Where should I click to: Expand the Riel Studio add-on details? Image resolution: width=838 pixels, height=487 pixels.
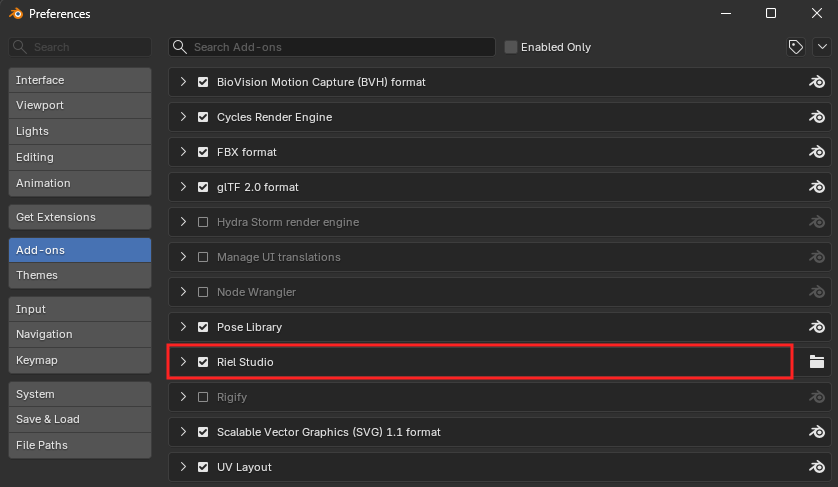pyautogui.click(x=183, y=362)
